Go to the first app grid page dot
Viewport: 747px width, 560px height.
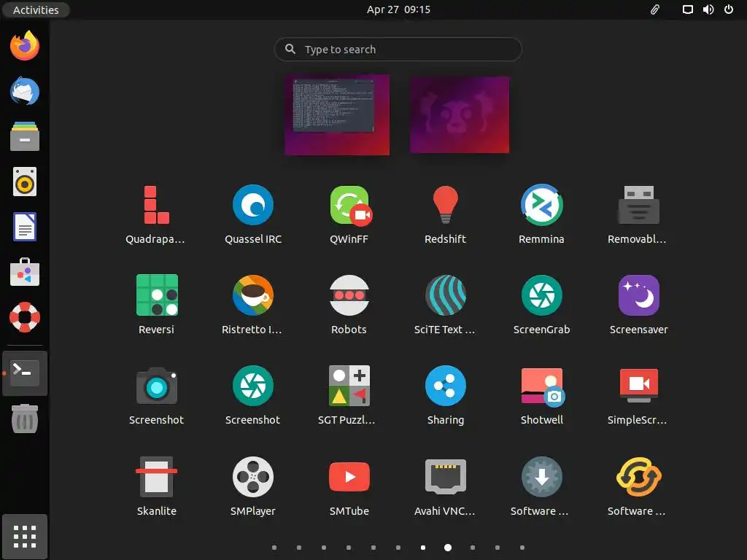274,548
